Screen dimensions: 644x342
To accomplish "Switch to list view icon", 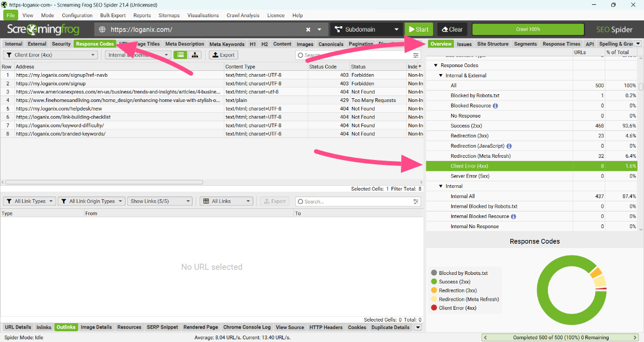I will [x=180, y=55].
